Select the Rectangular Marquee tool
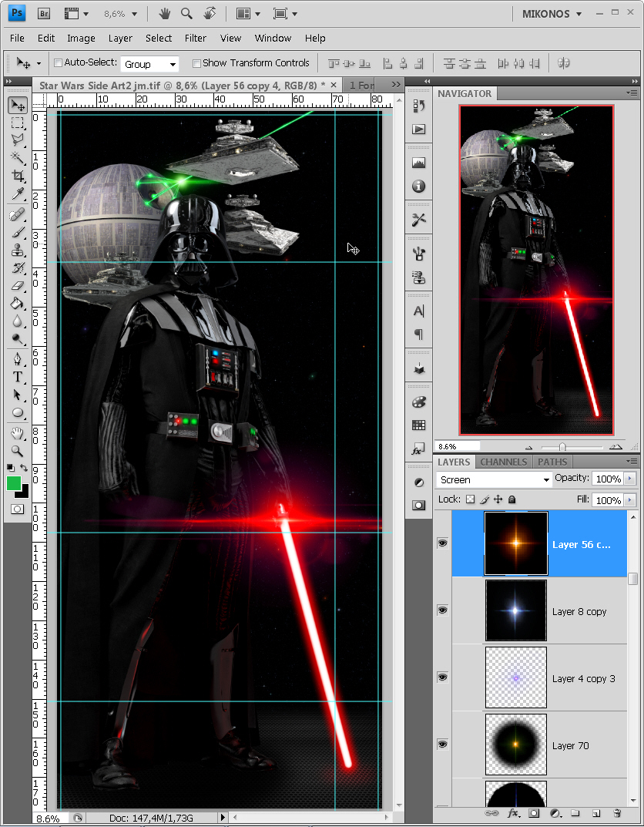This screenshot has width=644, height=827. pyautogui.click(x=18, y=123)
